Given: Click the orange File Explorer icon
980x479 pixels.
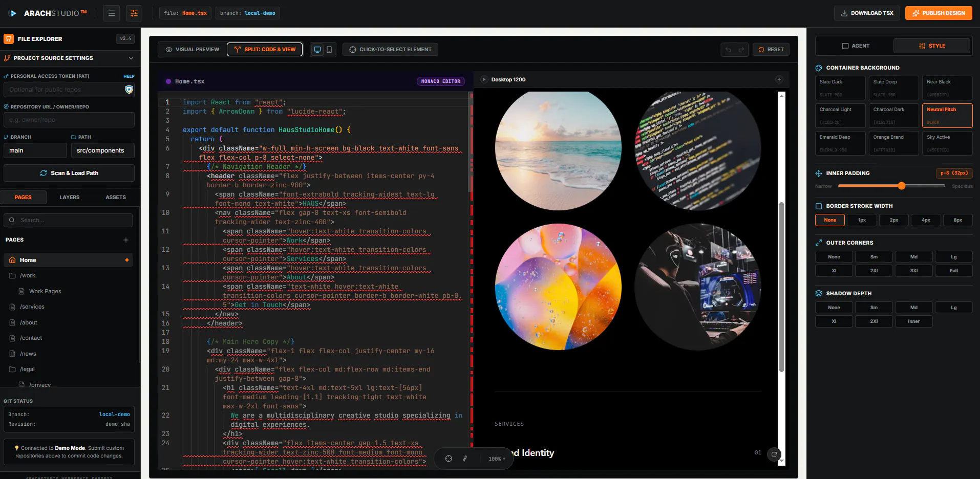Looking at the screenshot, I should (x=9, y=39).
